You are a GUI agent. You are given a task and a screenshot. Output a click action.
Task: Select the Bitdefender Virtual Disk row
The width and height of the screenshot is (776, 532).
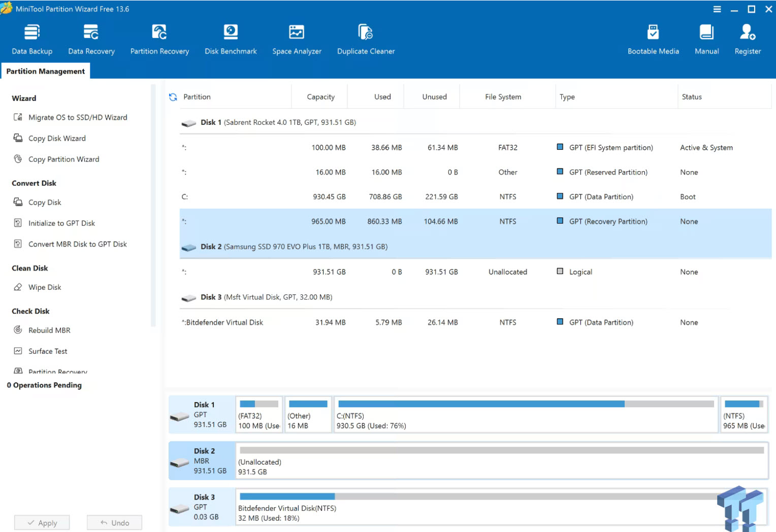(475, 322)
